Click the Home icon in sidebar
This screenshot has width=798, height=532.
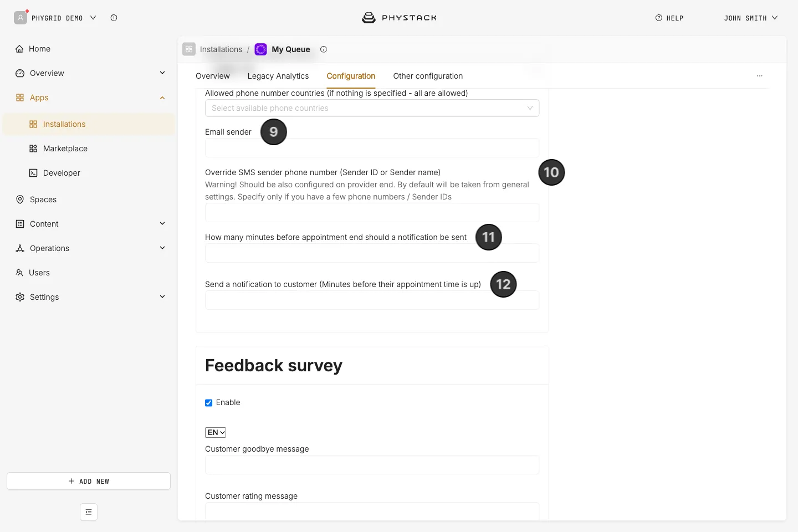[20, 49]
